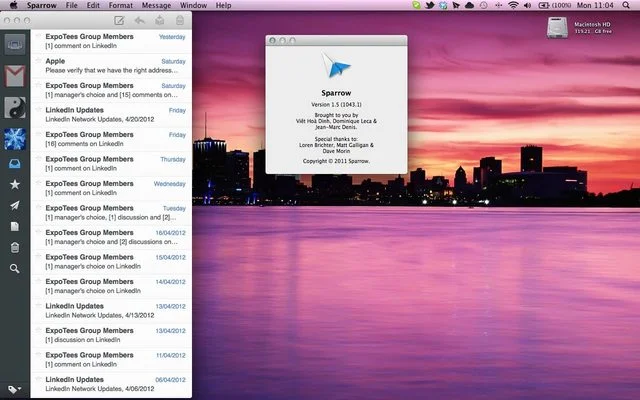Open the Inbox folder in the sidebar
Viewport: 640px width, 400px height.
click(15, 164)
